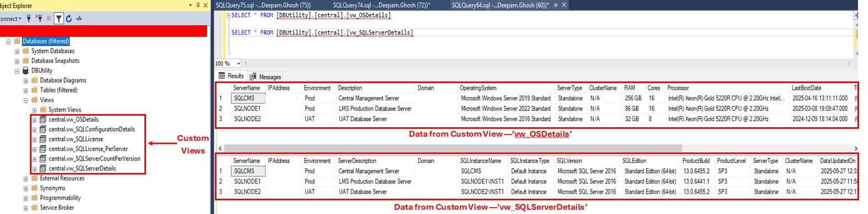
Task: Select the Databases (filtered) tree item
Action: (45, 41)
